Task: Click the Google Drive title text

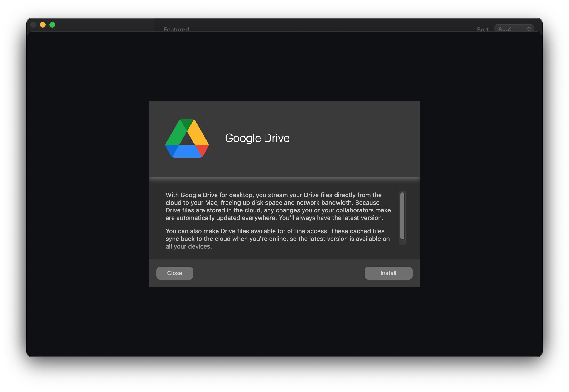Action: pos(257,138)
